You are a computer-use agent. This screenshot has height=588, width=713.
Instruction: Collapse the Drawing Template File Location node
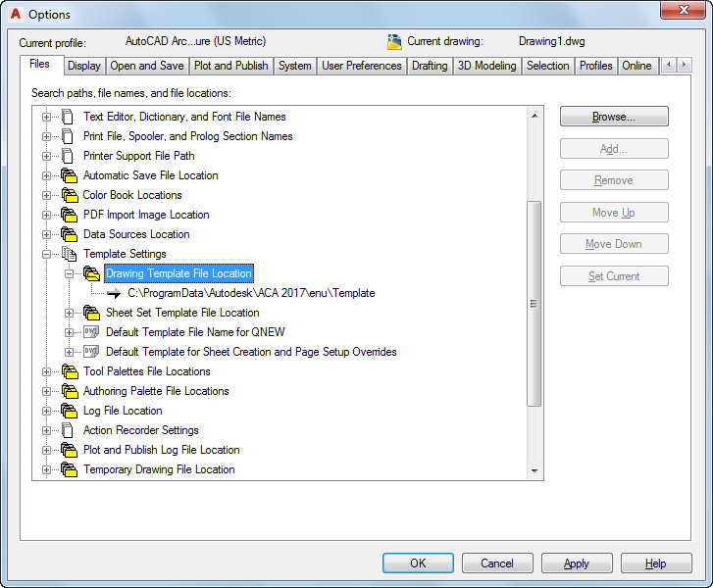coord(69,274)
